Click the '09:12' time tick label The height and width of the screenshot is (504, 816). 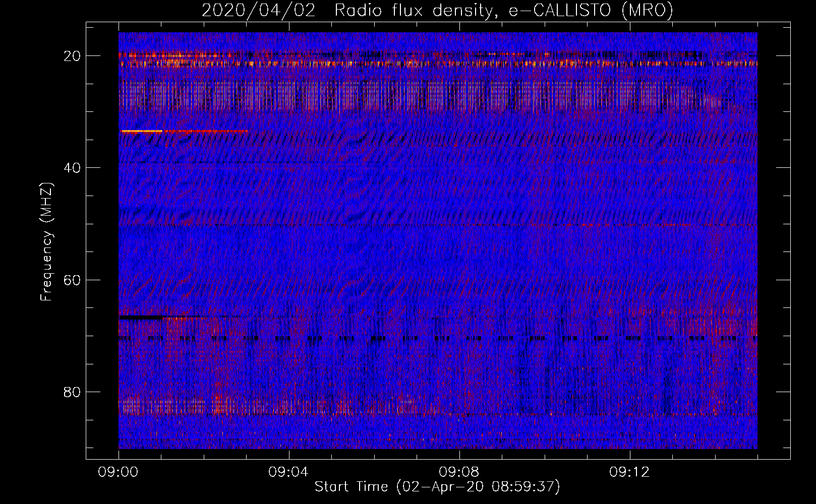[630, 472]
